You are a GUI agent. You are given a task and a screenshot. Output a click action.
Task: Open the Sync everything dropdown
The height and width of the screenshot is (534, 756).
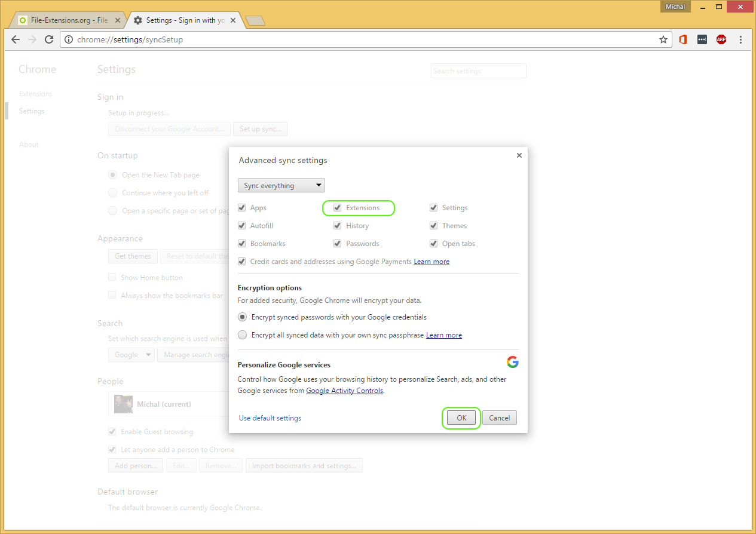[x=281, y=185]
